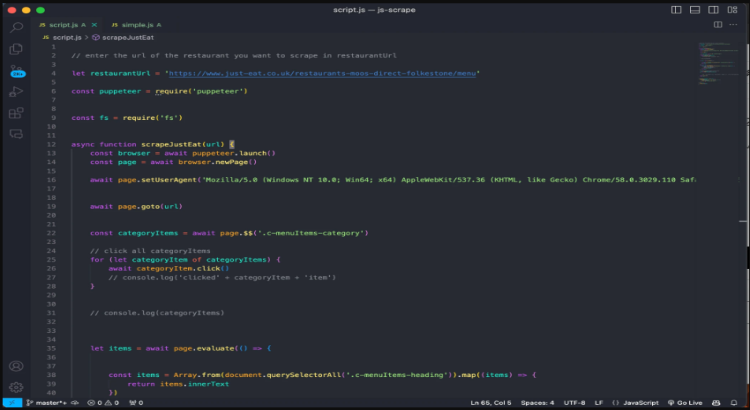Toggle the primary side bar layout
Viewport: 750px width, 410px height.
pos(676,10)
